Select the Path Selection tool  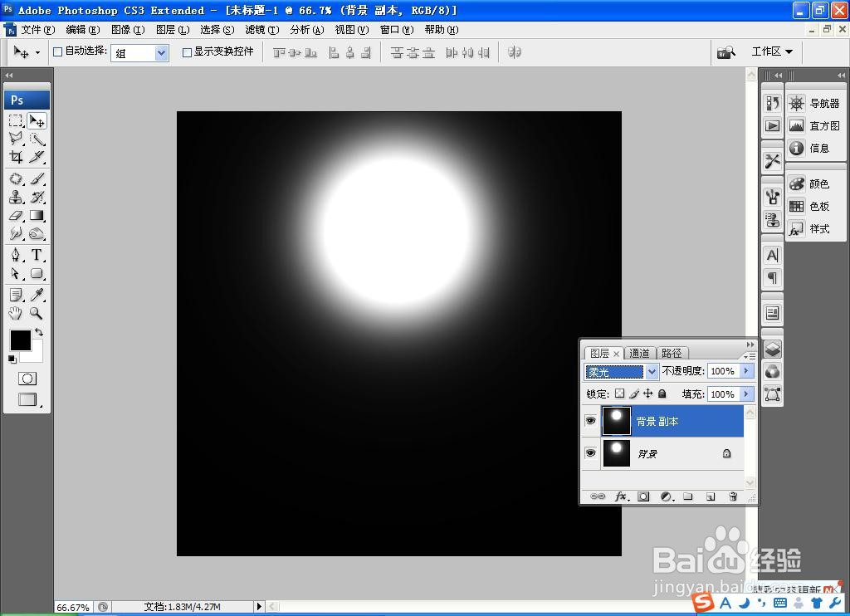point(16,273)
